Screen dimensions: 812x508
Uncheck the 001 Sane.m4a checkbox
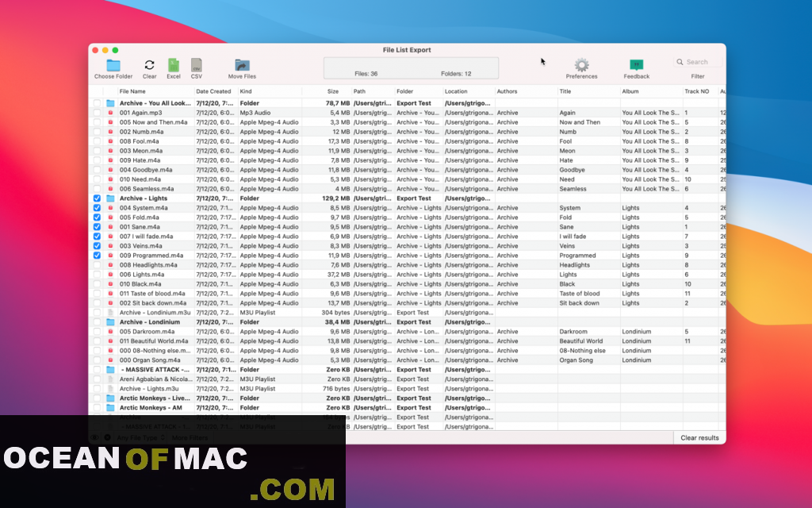pos(97,227)
